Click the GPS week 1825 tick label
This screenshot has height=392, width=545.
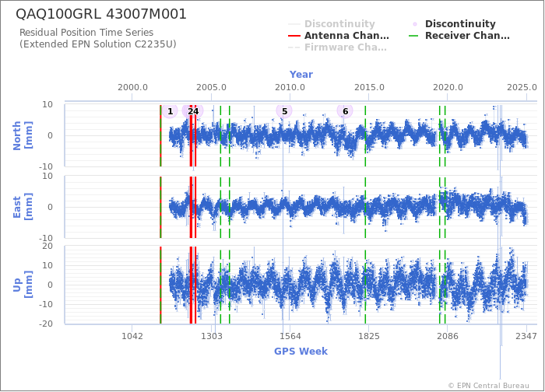tap(369, 336)
